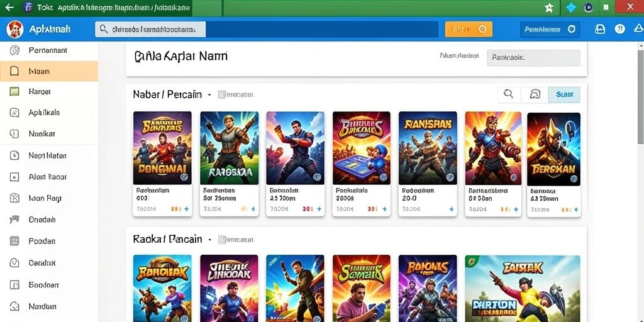Click the avatar logo beside Aplahanah
Viewport: 644px width, 322px height.
click(x=15, y=29)
